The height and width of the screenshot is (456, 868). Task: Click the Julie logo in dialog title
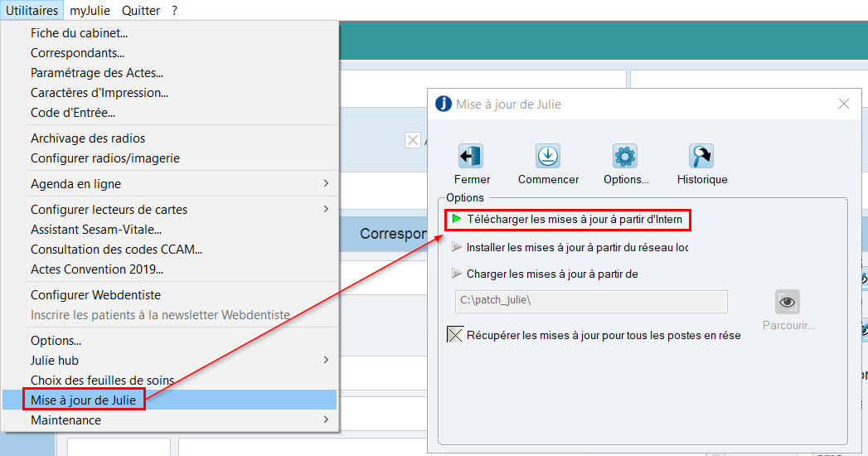point(444,104)
